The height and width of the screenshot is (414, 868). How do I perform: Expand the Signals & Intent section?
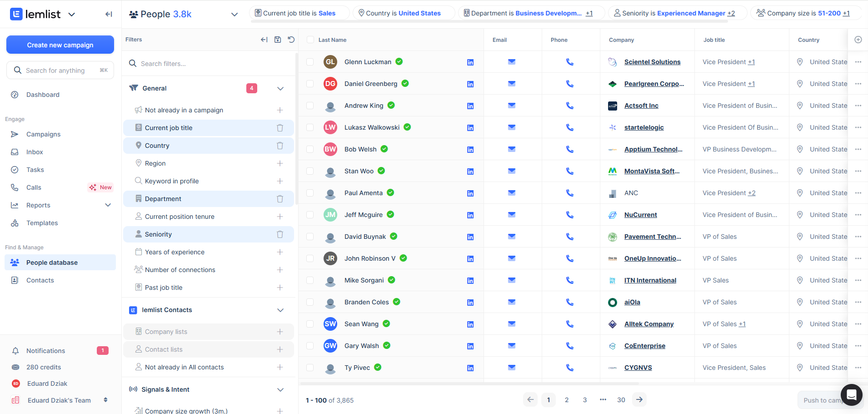tap(280, 389)
